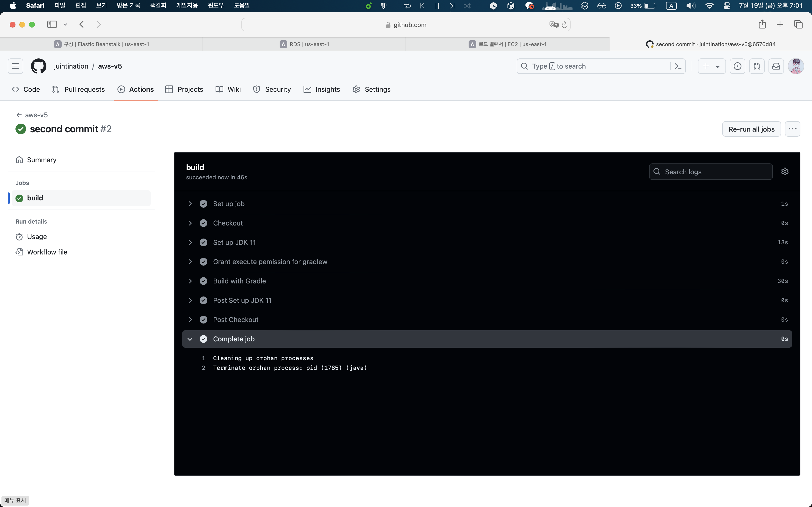Viewport: 812px width, 507px height.
Task: Open the global navigation hamburger menu
Action: tap(15, 66)
